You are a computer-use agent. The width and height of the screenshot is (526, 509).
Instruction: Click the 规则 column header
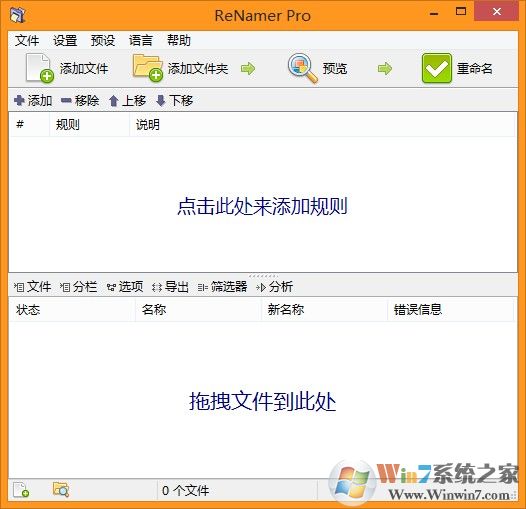[x=90, y=124]
